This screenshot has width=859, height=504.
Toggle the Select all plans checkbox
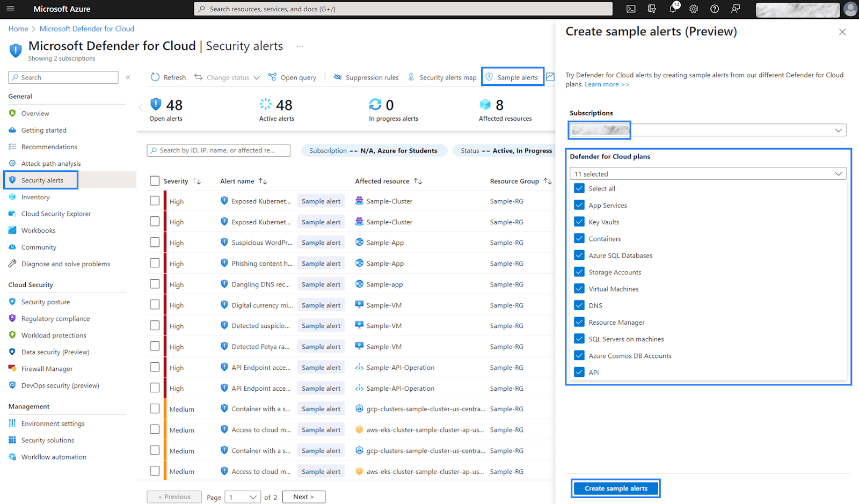[579, 188]
